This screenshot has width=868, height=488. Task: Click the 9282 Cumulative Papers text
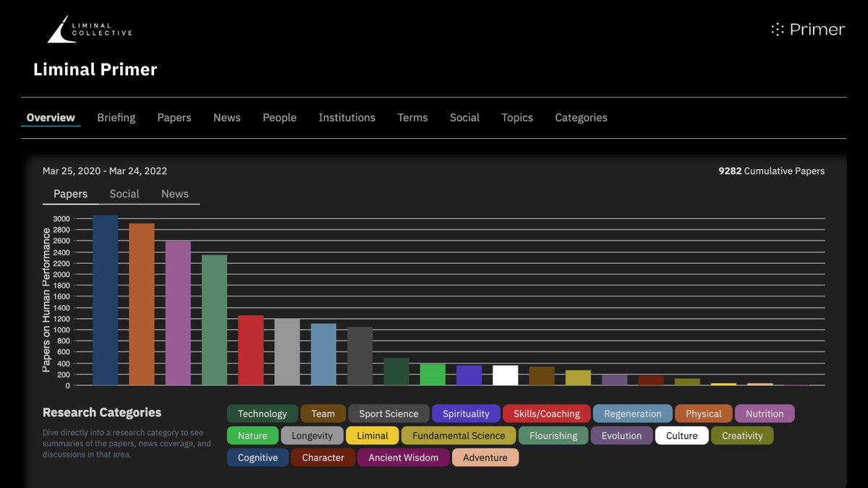click(771, 171)
